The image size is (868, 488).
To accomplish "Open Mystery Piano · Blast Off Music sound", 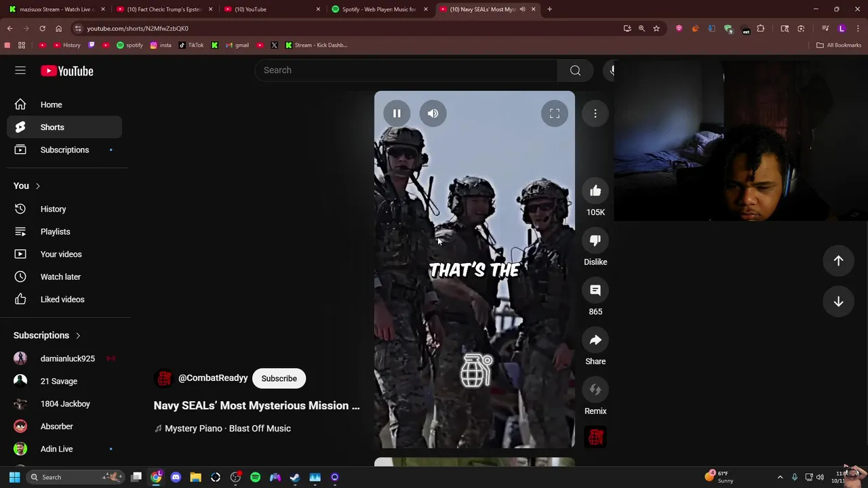I will (x=228, y=428).
